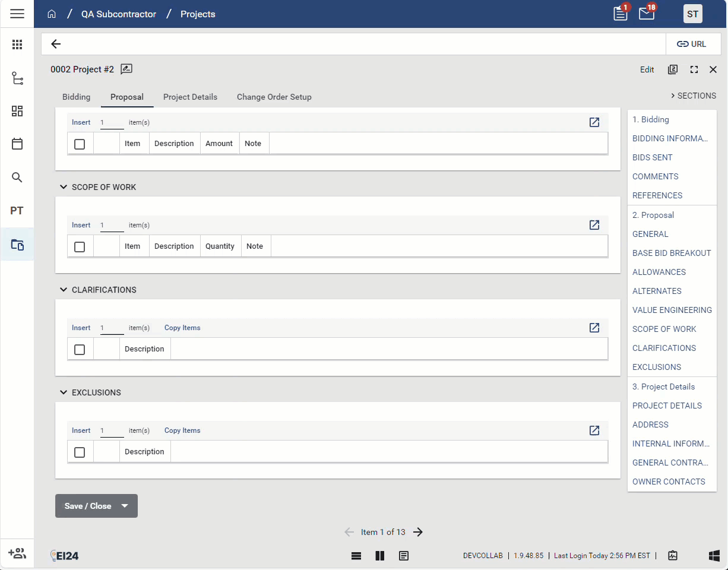Click the add users icon bottom-left
The image size is (728, 570).
point(17,553)
